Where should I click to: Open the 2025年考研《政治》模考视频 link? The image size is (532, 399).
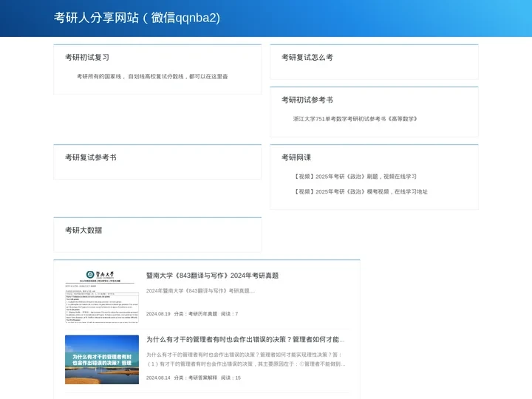coord(361,191)
